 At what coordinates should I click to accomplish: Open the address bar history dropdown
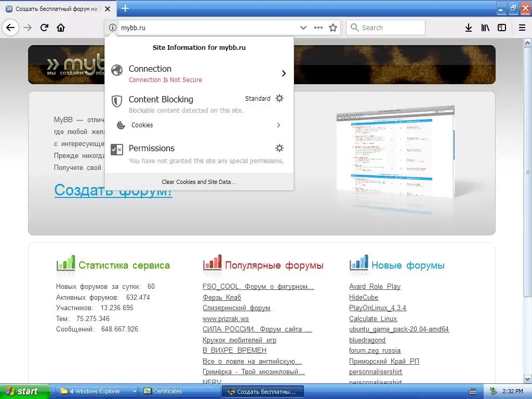coord(303,28)
